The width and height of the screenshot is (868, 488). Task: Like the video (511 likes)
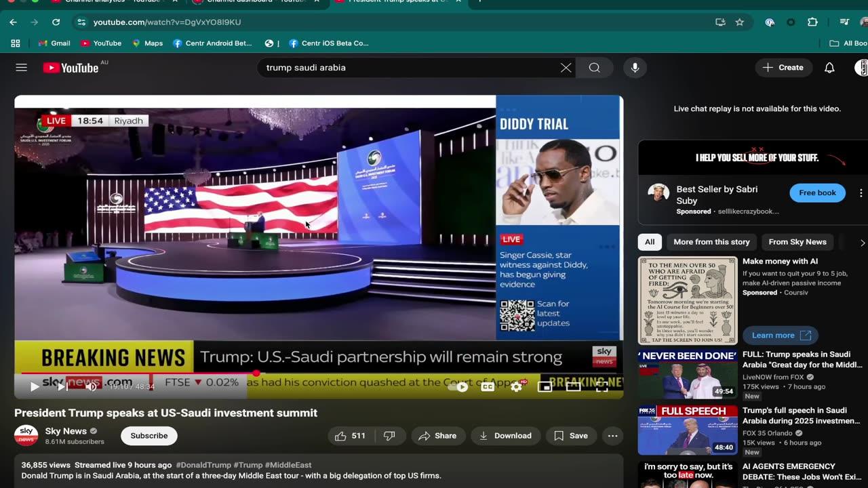350,436
